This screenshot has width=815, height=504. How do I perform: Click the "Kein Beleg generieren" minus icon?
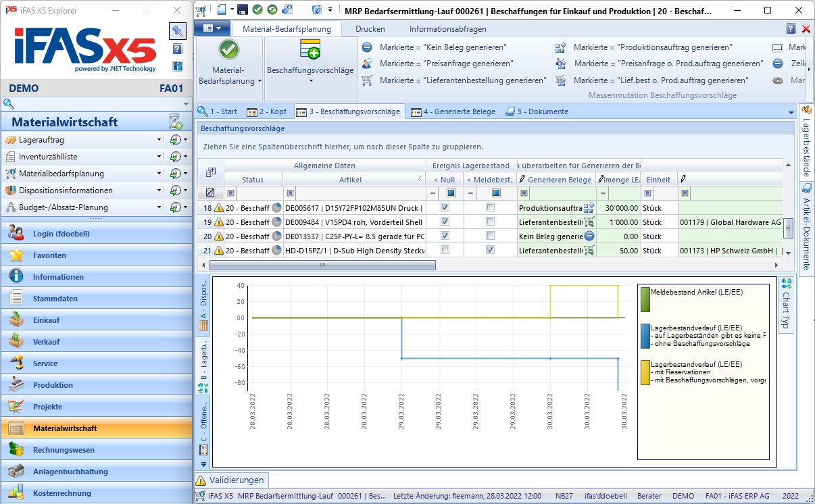pos(367,47)
